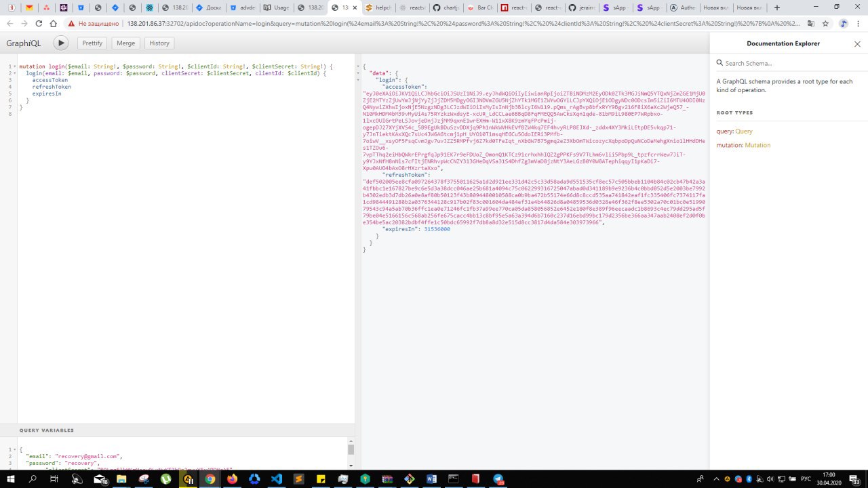Fold the query variables JSON object

click(x=15, y=449)
